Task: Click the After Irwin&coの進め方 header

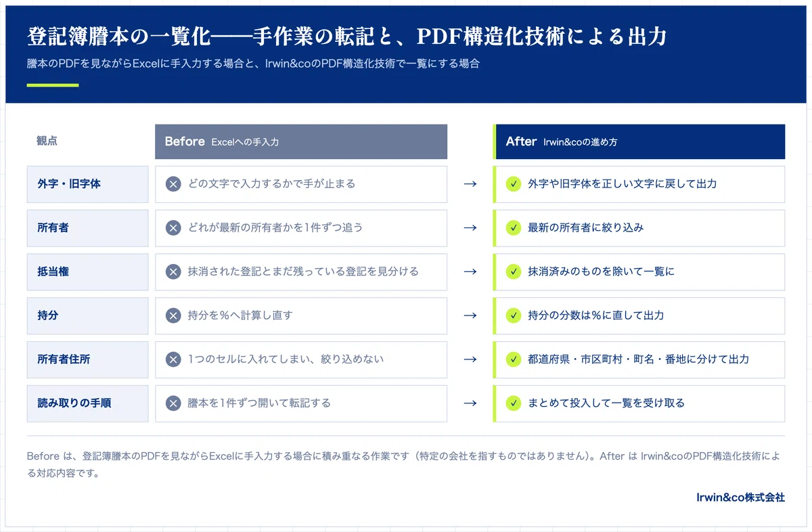Action: tap(639, 141)
